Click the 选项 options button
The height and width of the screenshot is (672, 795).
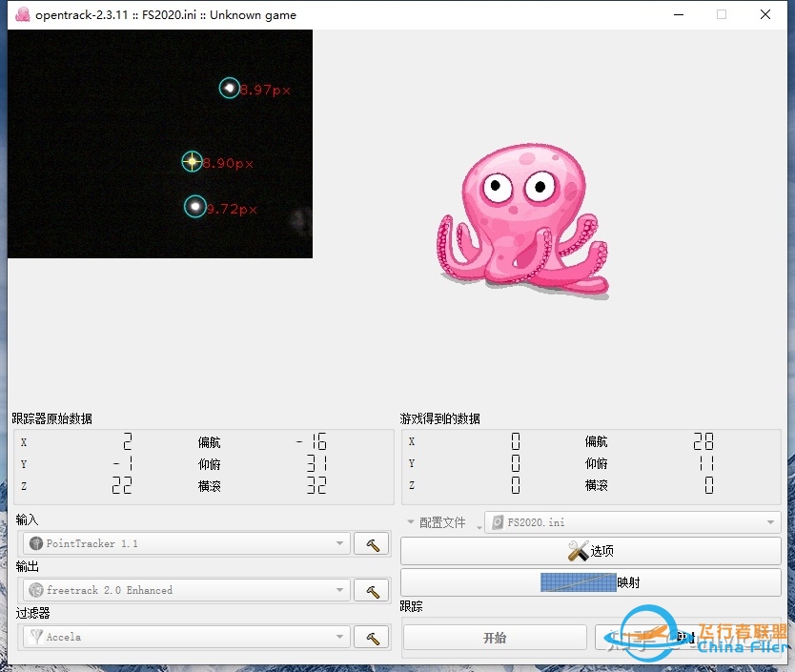[590, 551]
